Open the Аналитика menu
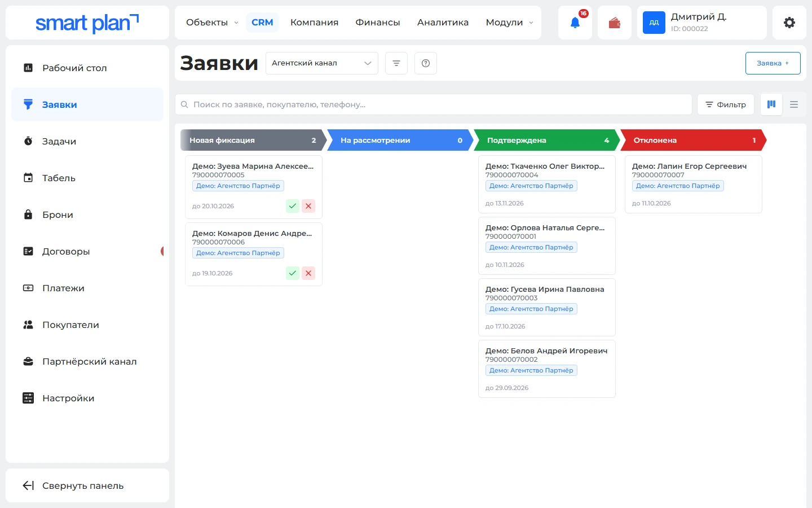This screenshot has height=508, width=812. point(443,23)
